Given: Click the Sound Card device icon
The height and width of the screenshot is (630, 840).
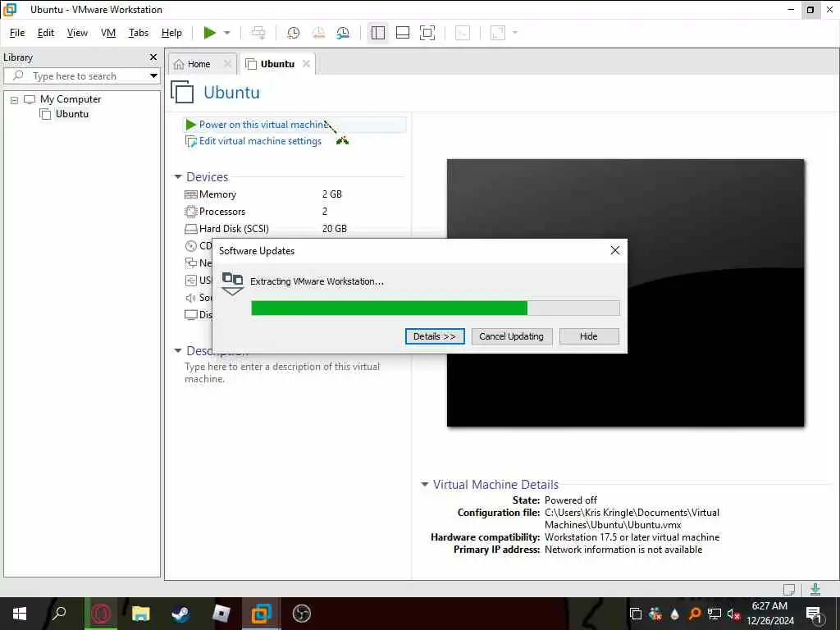Looking at the screenshot, I should (x=190, y=297).
